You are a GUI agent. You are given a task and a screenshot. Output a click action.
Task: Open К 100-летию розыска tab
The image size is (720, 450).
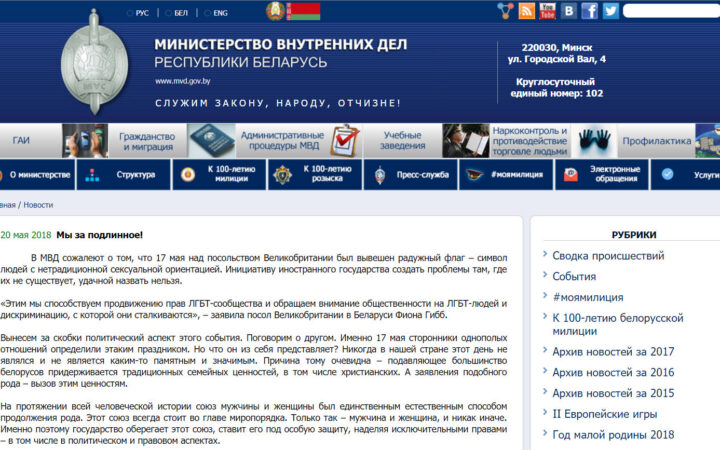click(x=315, y=174)
